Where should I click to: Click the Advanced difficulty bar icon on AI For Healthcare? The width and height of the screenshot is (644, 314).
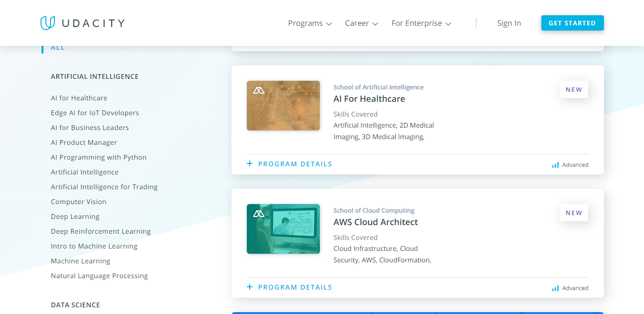tap(555, 164)
